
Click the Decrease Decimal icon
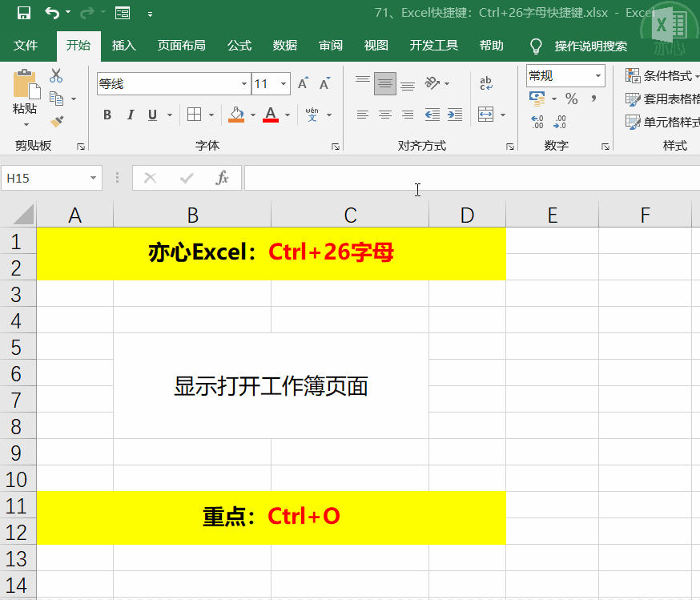click(x=559, y=122)
